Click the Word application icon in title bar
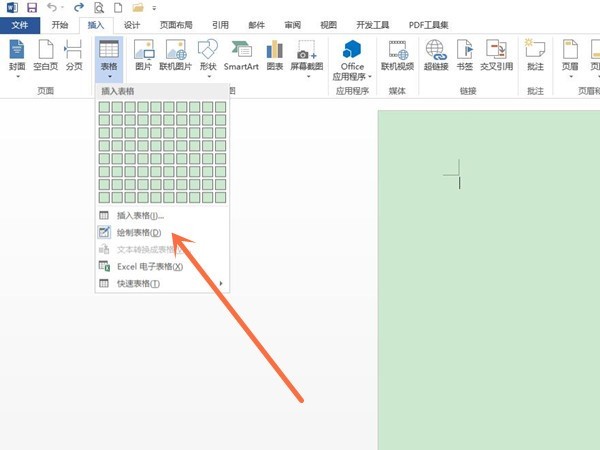Image resolution: width=600 pixels, height=450 pixels. (12, 7)
